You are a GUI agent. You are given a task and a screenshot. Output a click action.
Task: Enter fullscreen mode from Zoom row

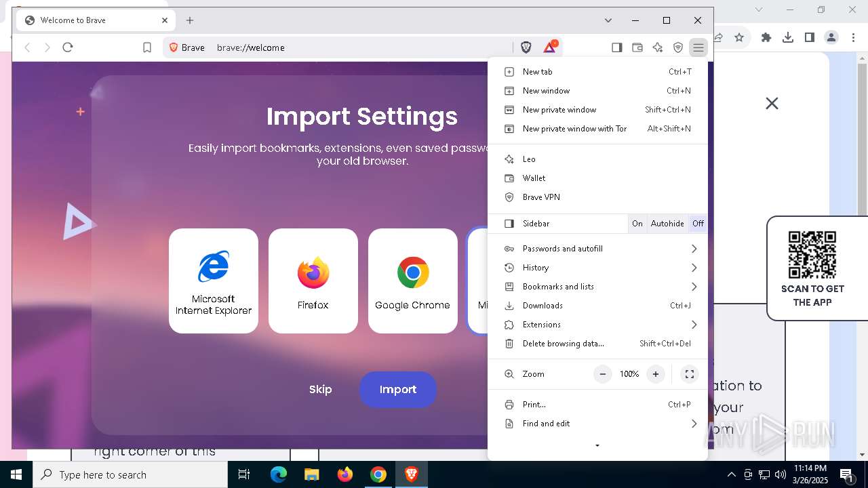coord(690,374)
